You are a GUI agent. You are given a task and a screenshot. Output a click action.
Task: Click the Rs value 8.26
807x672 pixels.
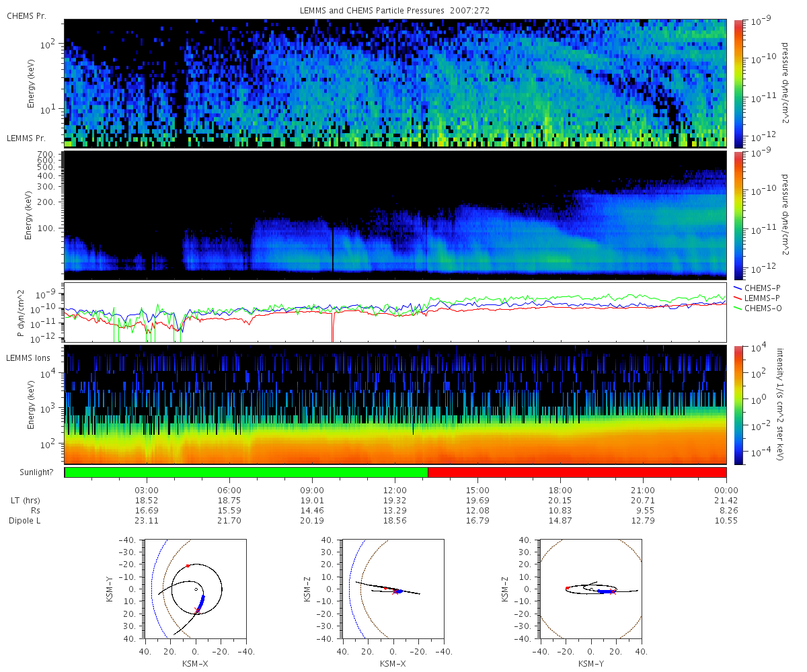click(726, 511)
